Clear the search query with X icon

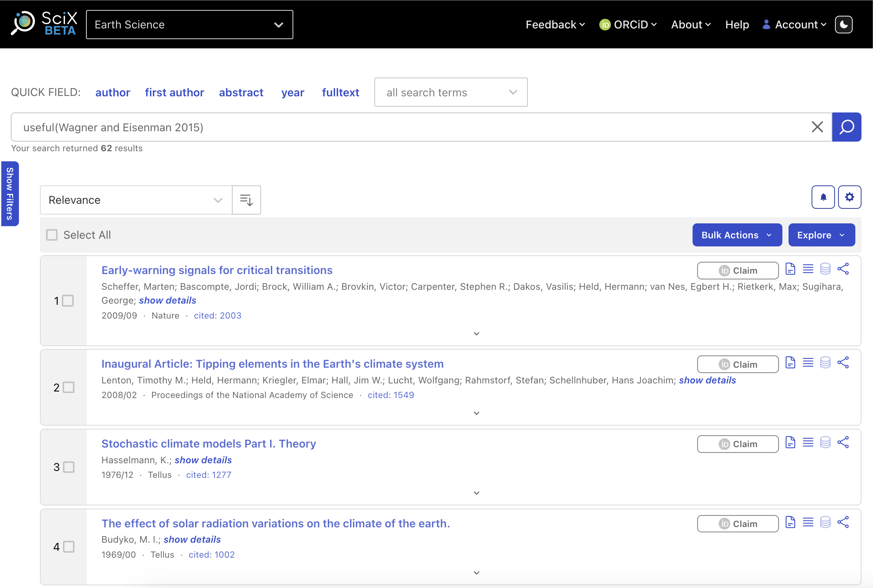click(817, 127)
